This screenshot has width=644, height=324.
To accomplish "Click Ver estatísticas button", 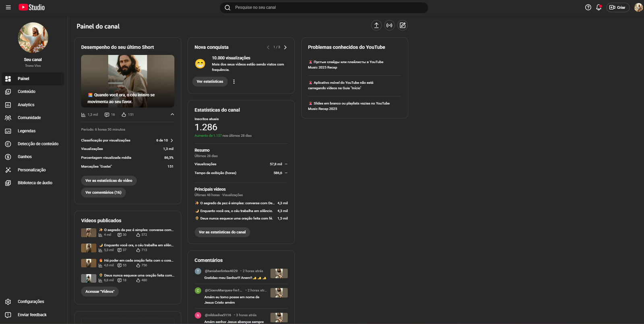I will coord(210,82).
